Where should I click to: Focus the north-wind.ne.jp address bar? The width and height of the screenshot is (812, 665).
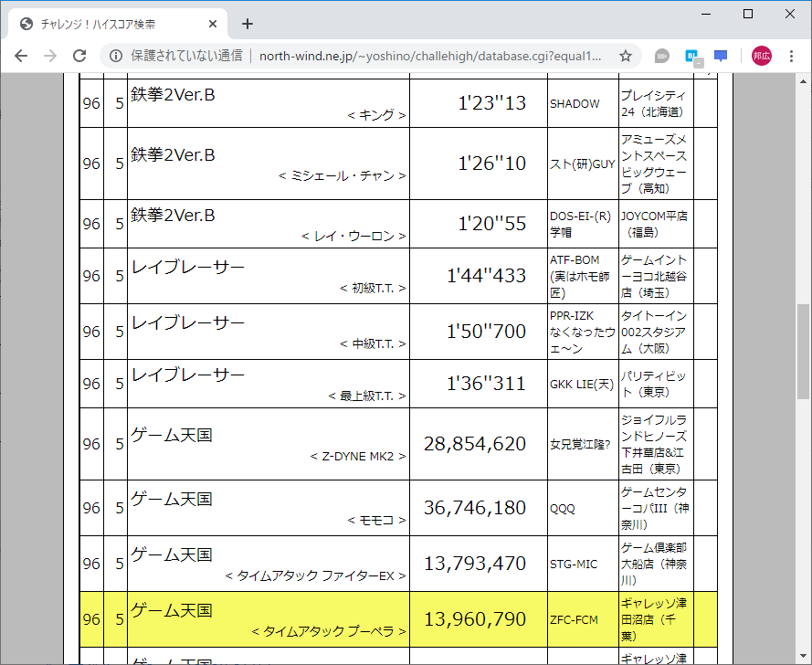point(430,56)
